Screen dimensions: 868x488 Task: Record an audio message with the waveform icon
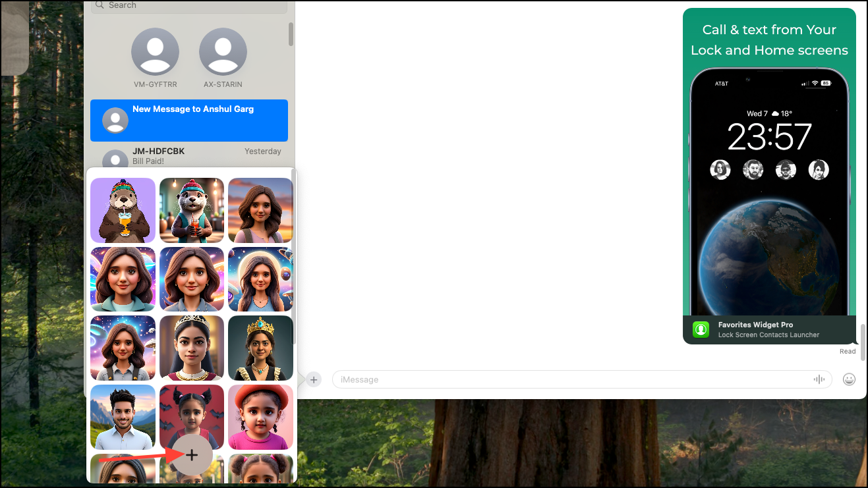[x=819, y=379]
